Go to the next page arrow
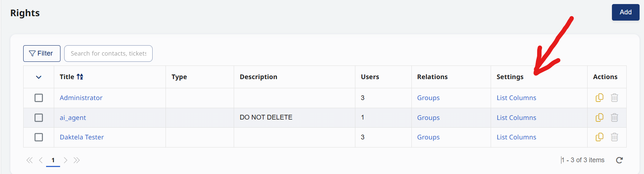 (65, 160)
